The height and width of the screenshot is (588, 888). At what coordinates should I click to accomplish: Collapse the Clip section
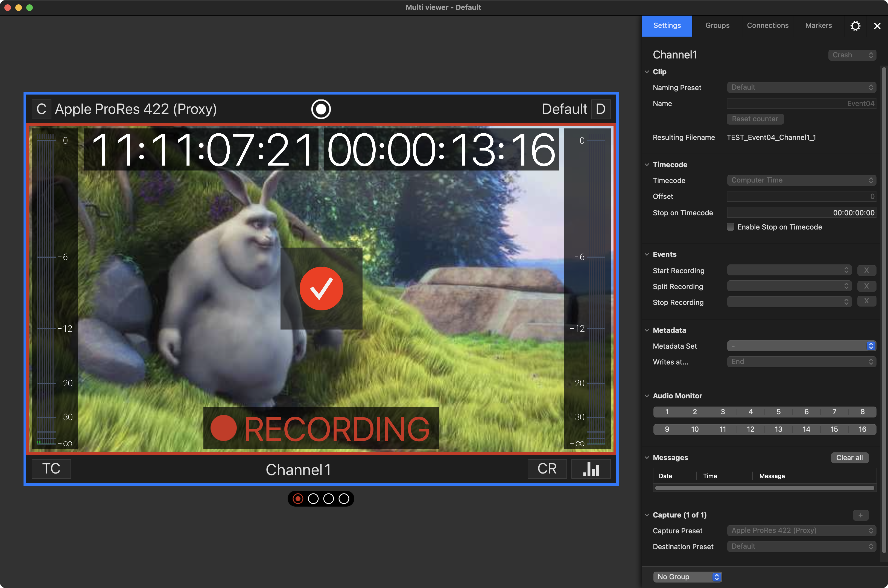(x=647, y=72)
